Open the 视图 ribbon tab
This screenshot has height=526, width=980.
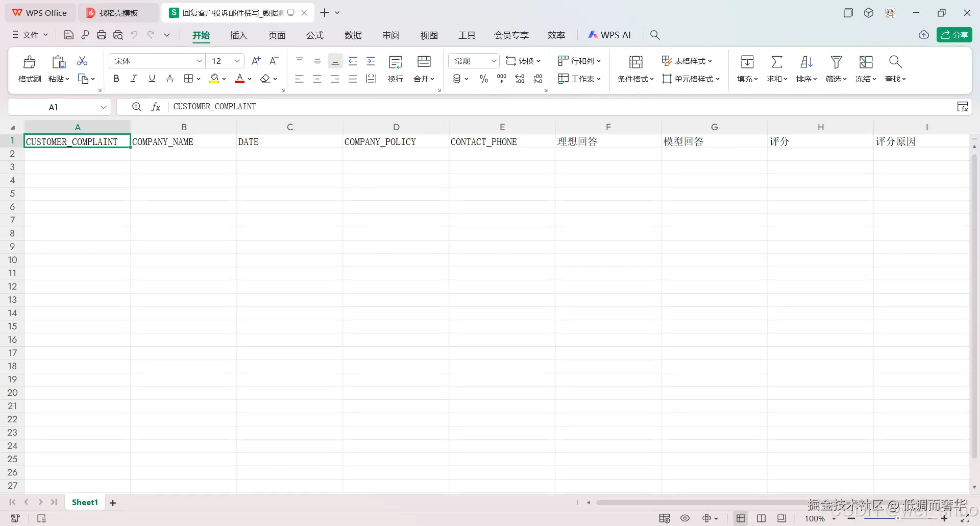(429, 35)
